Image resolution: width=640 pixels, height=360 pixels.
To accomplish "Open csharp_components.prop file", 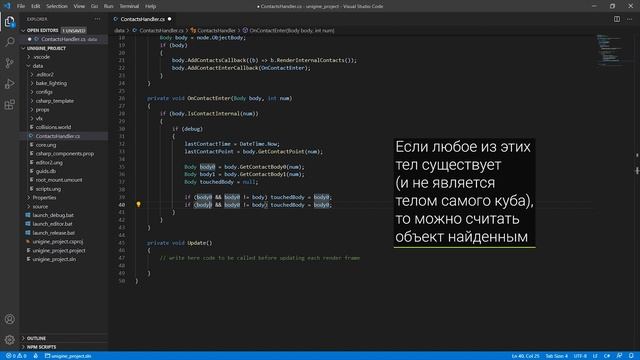I will coord(64,154).
